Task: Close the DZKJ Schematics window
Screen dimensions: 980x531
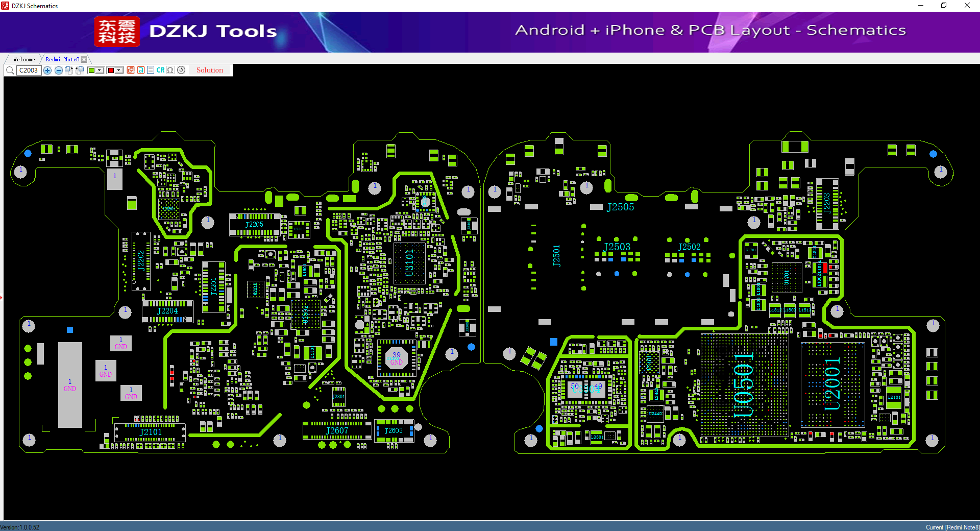Action: 967,6
